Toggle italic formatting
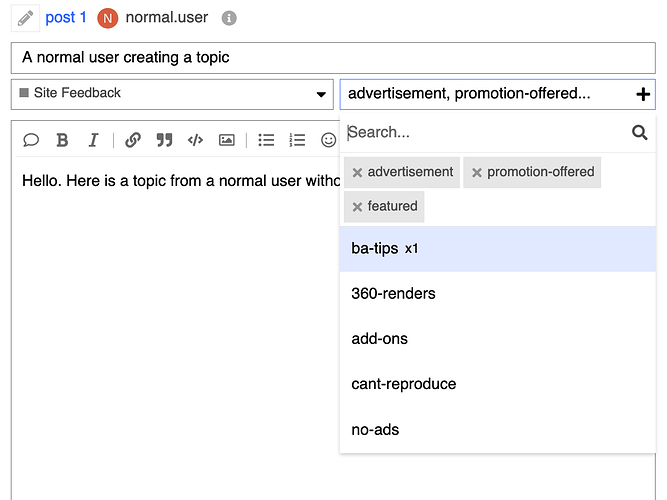 (x=93, y=140)
